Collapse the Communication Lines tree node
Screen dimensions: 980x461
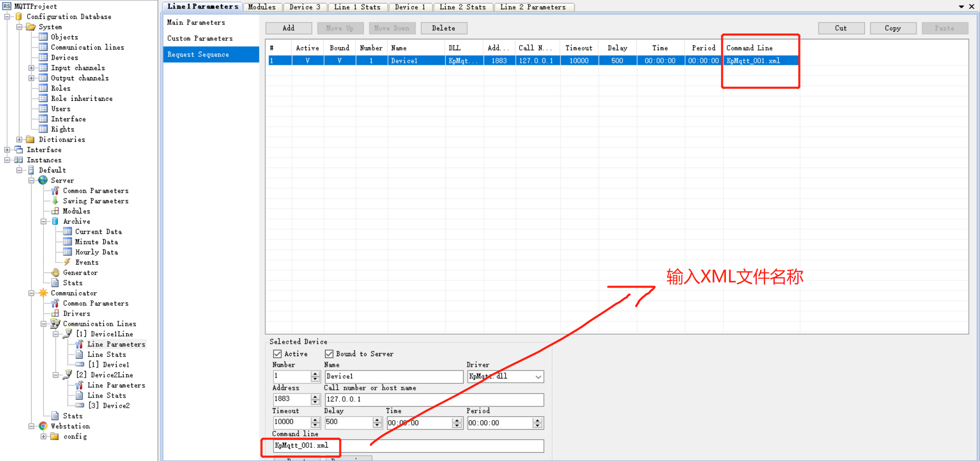pyautogui.click(x=44, y=323)
